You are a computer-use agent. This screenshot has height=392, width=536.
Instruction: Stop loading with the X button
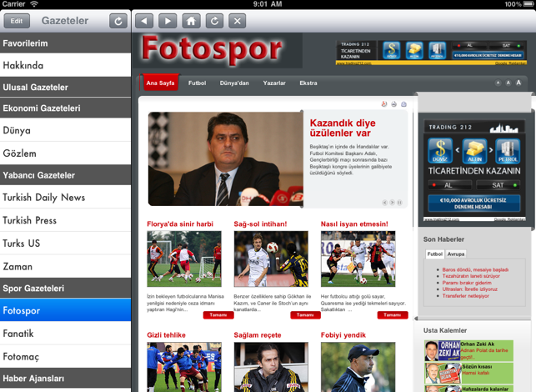pyautogui.click(x=238, y=21)
